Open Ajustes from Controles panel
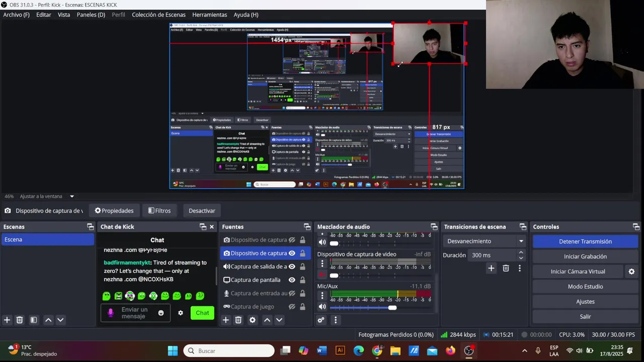The image size is (644, 362). tap(585, 302)
